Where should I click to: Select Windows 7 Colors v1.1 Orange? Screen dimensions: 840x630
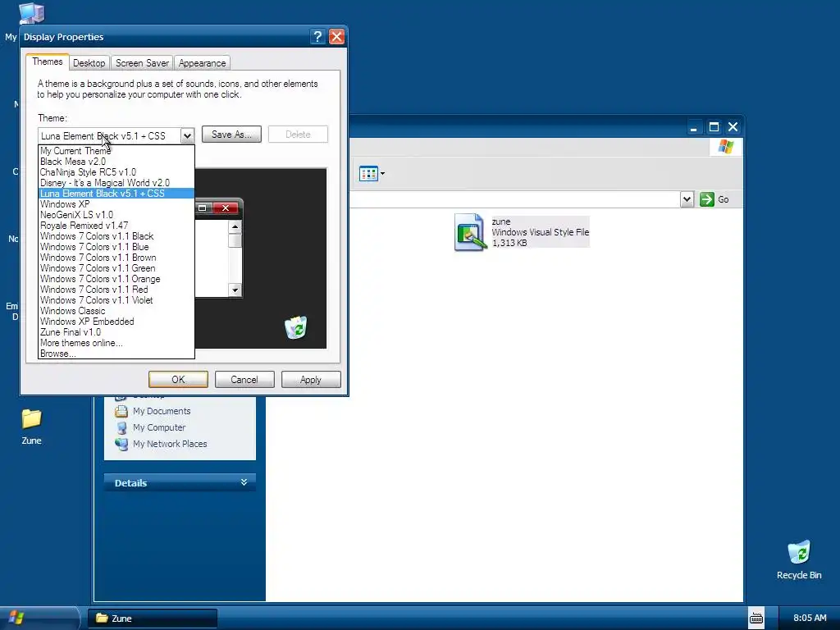click(116, 279)
